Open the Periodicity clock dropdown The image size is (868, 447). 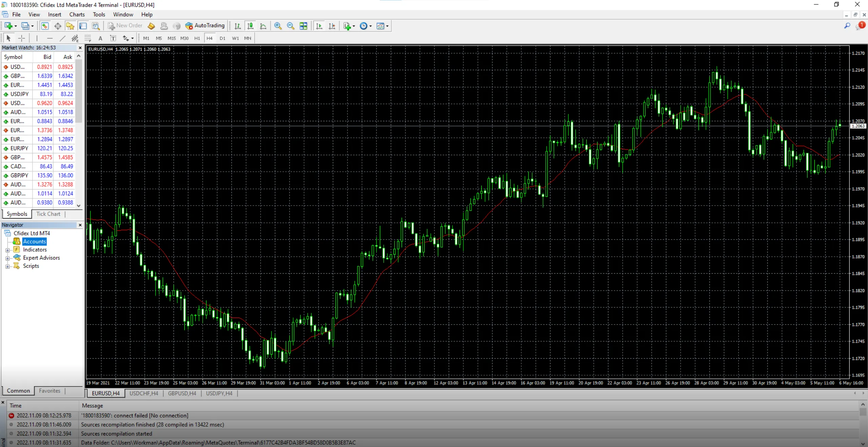point(365,26)
